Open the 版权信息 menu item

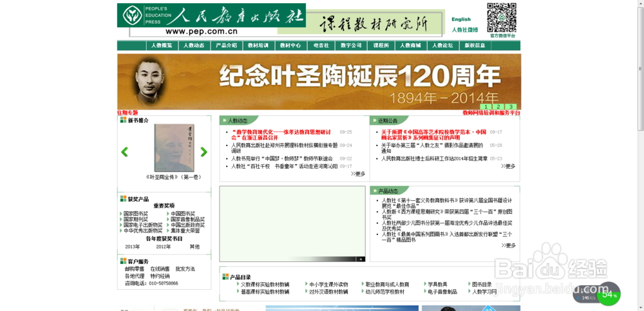(475, 46)
